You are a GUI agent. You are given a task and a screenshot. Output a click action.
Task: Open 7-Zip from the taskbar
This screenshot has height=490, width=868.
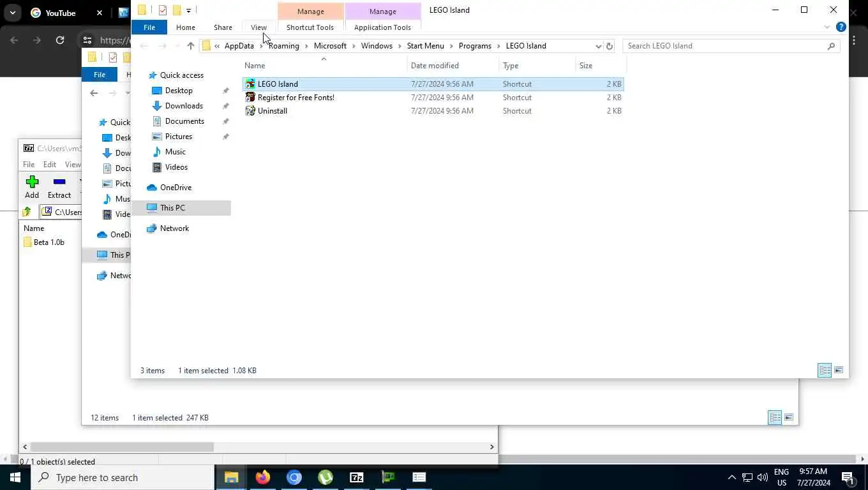click(x=357, y=477)
